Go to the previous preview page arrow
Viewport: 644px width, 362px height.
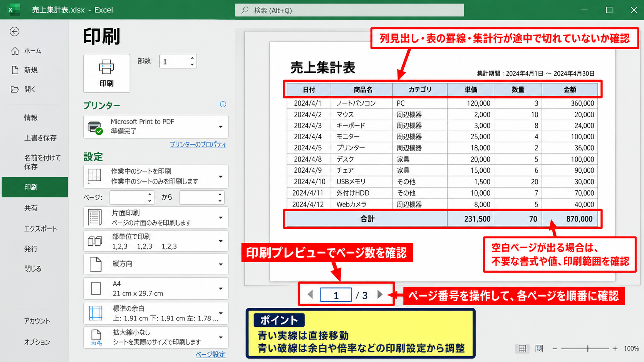310,295
